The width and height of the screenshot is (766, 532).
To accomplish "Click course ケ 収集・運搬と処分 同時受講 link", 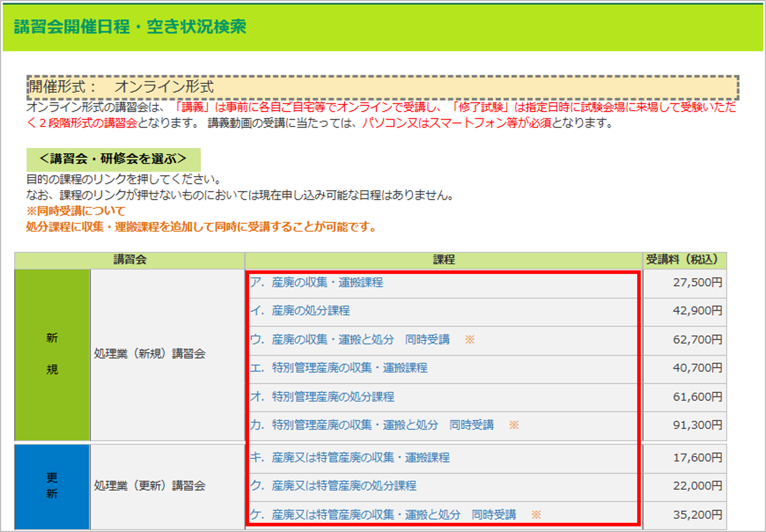I will click(383, 515).
